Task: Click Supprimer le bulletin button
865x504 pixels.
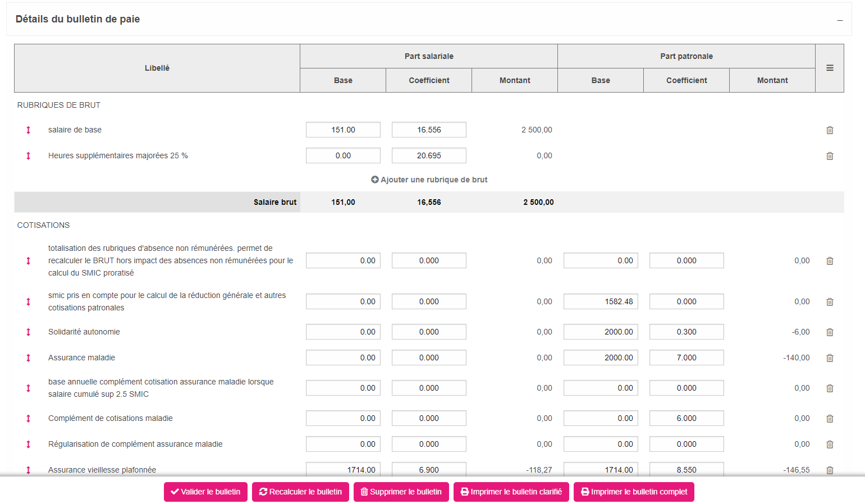Action: [401, 492]
